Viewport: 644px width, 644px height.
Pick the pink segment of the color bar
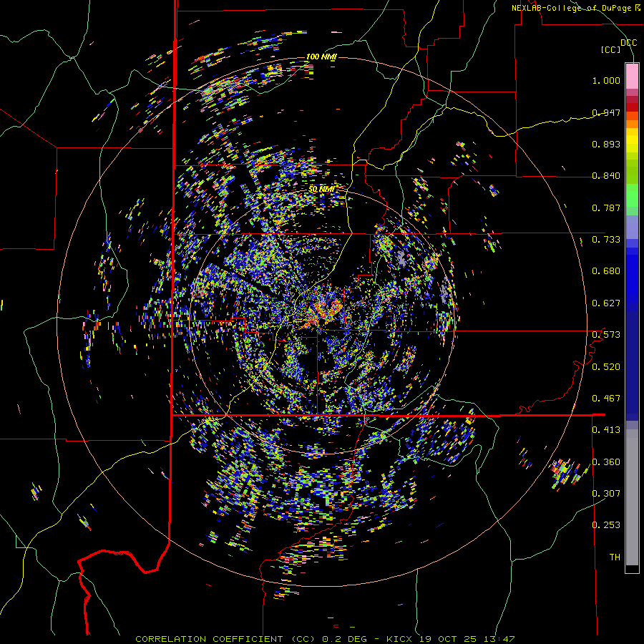(632, 76)
